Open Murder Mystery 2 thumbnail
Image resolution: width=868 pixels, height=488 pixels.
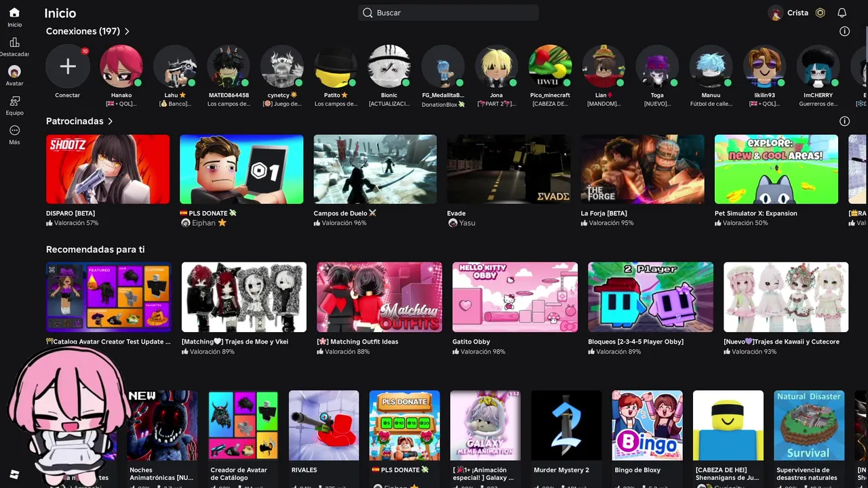[x=566, y=426]
